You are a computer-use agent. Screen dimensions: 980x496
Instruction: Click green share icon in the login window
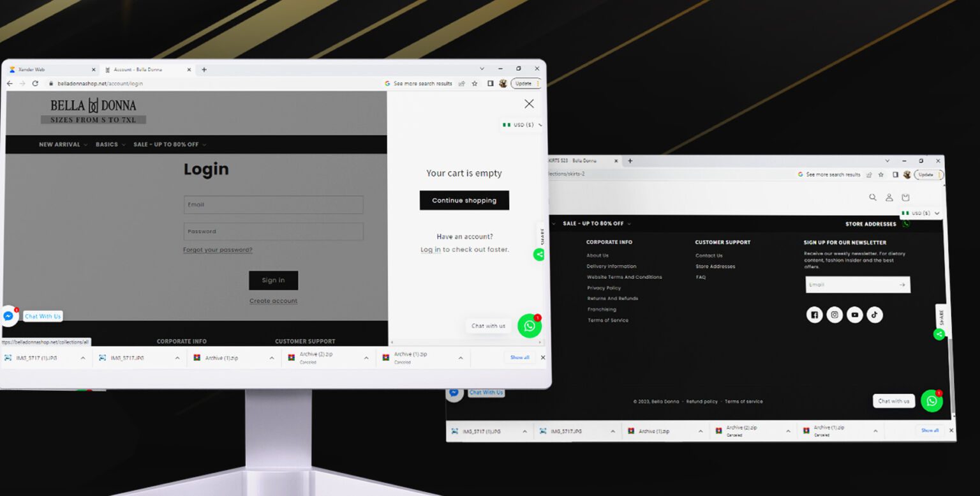pos(539,254)
